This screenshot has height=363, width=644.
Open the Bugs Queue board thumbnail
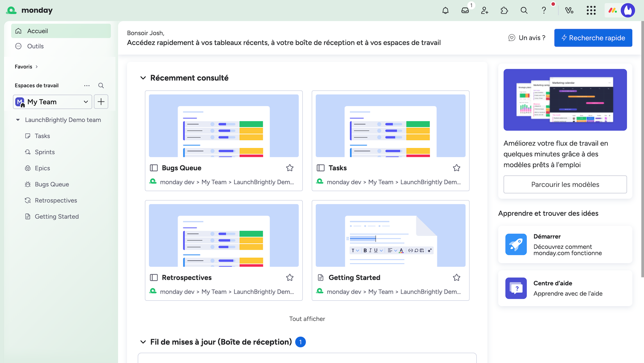coord(224,126)
